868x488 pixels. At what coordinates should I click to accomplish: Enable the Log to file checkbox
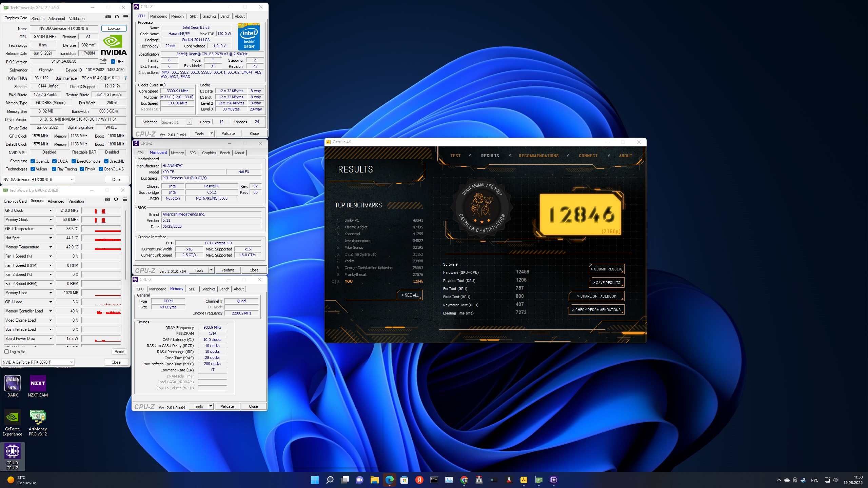[x=6, y=352]
